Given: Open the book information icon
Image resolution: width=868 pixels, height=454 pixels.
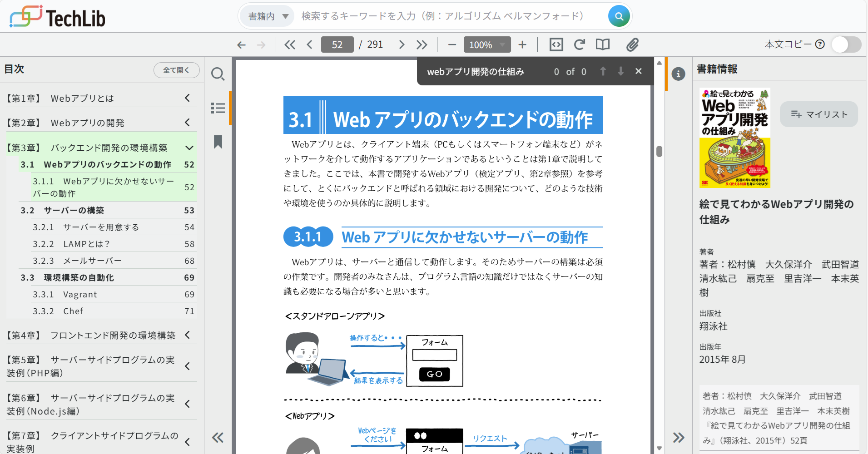Looking at the screenshot, I should point(678,74).
